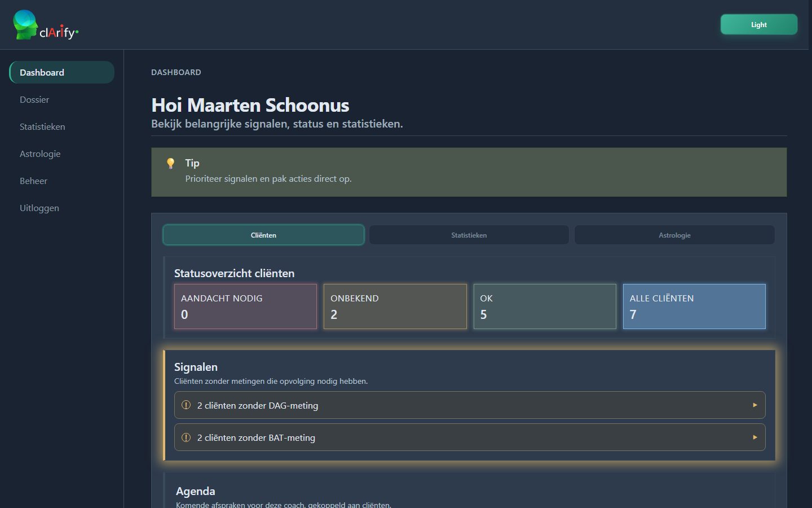This screenshot has height=508, width=812.
Task: Click the Agenda section heading
Action: (196, 491)
